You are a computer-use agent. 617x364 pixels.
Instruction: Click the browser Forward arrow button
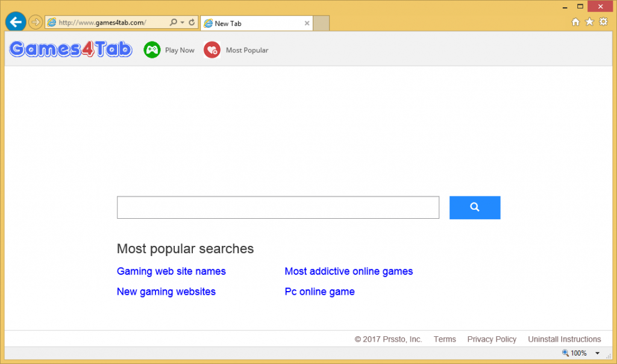click(36, 22)
